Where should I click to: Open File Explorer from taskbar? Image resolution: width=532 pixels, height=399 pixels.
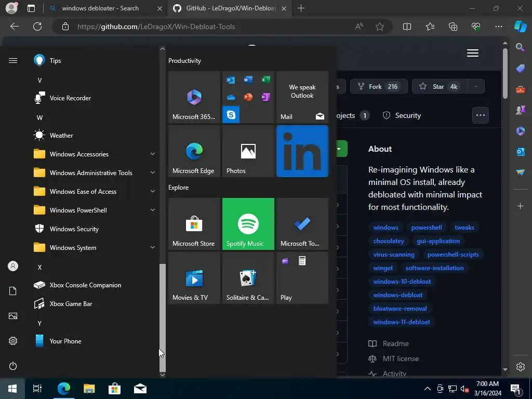pos(89,389)
